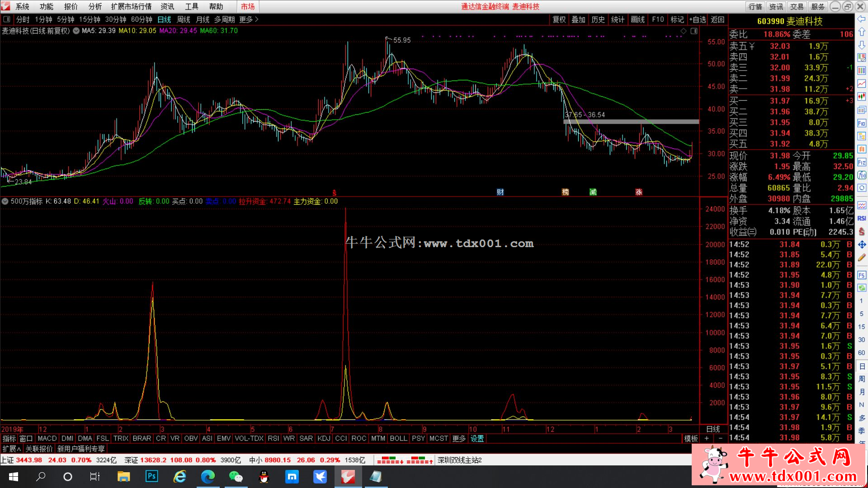Click the red dollar sign sidebar icon
The image size is (868, 488).
[x=862, y=231]
